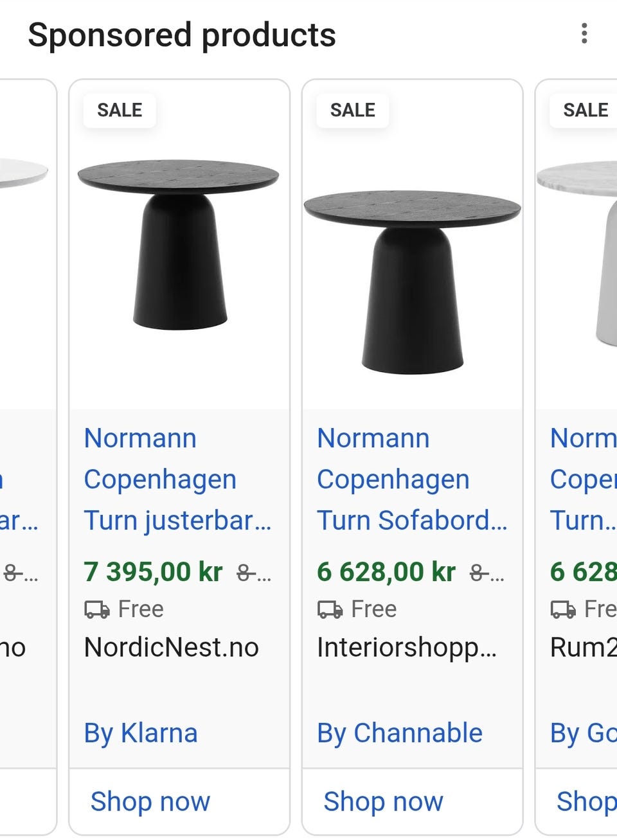Image resolution: width=617 pixels, height=840 pixels.
Task: Click the By Channable link
Action: click(x=399, y=733)
